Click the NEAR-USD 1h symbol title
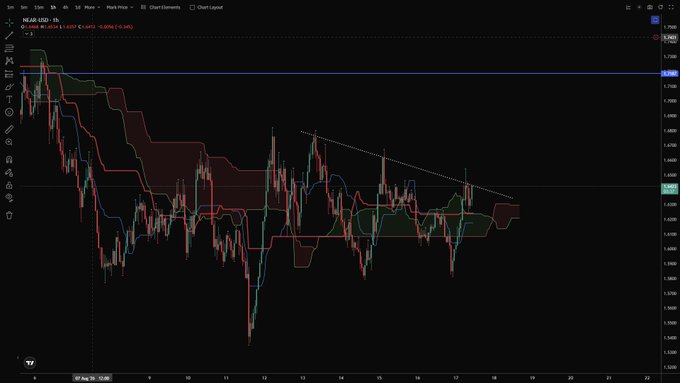This screenshot has height=383, width=680. [x=41, y=20]
